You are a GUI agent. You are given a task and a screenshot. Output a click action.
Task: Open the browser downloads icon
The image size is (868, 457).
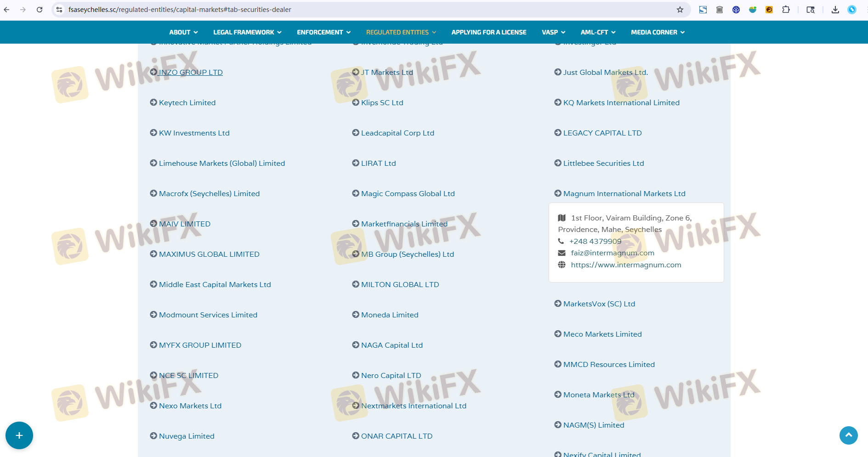(835, 10)
